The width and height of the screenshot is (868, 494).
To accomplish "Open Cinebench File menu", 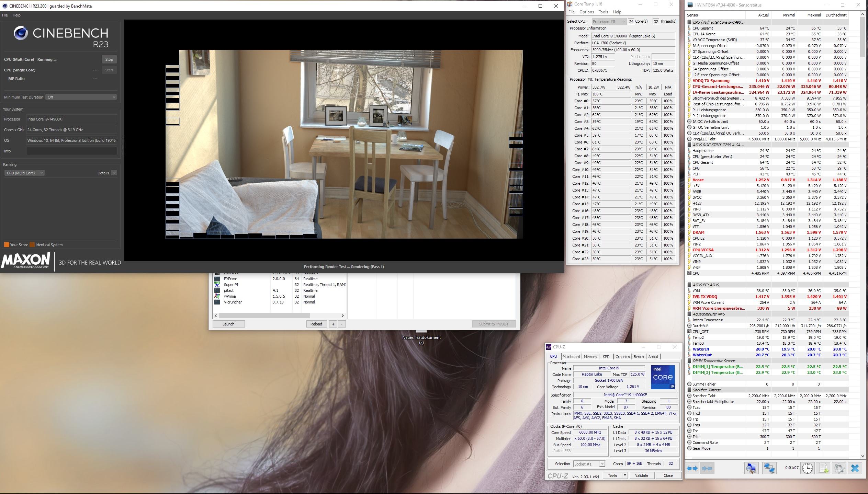I will (x=5, y=15).
